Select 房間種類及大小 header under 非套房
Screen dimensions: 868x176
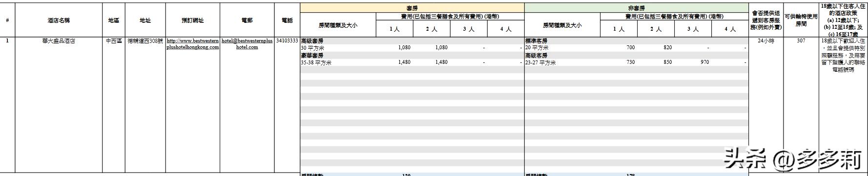(x=562, y=25)
